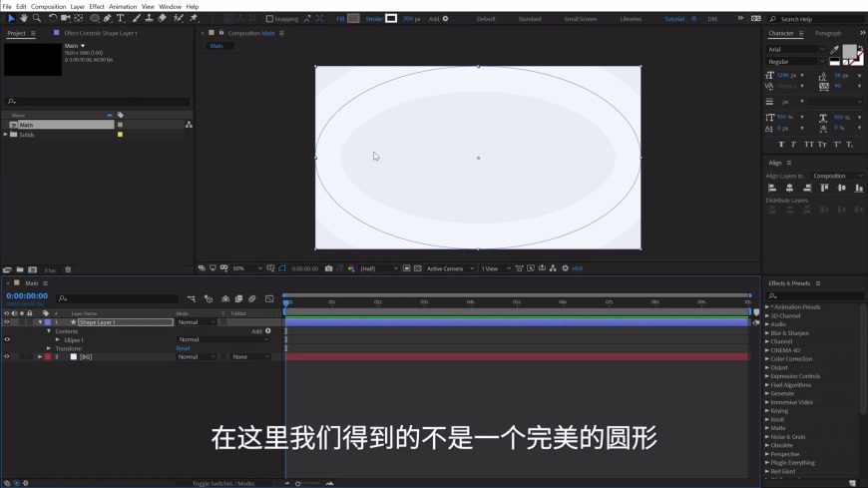Select the Unified Camera tool
Viewport: 868px width, 488px height.
(x=65, y=18)
